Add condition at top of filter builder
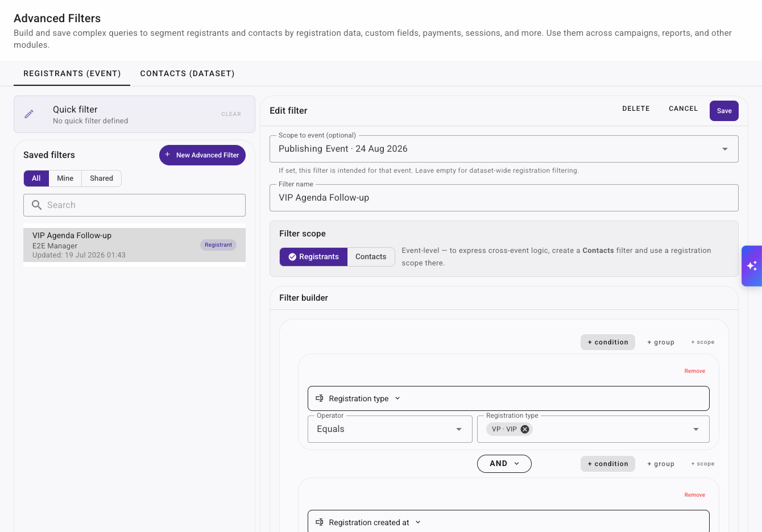Screen dimensions: 762x532 (608, 342)
